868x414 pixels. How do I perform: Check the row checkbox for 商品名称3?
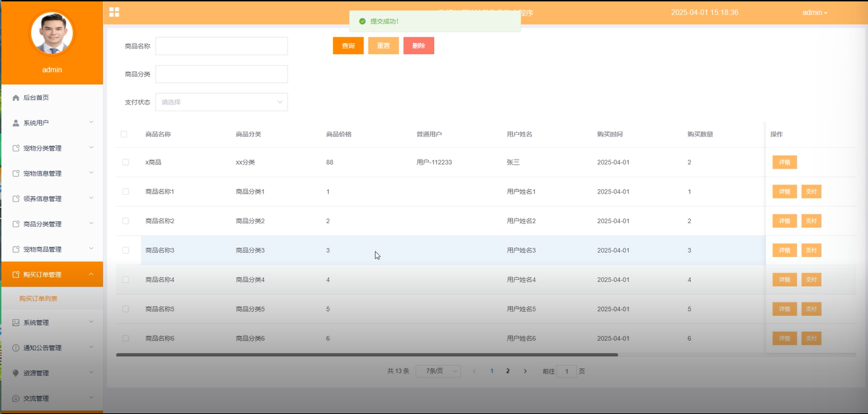[x=125, y=250]
